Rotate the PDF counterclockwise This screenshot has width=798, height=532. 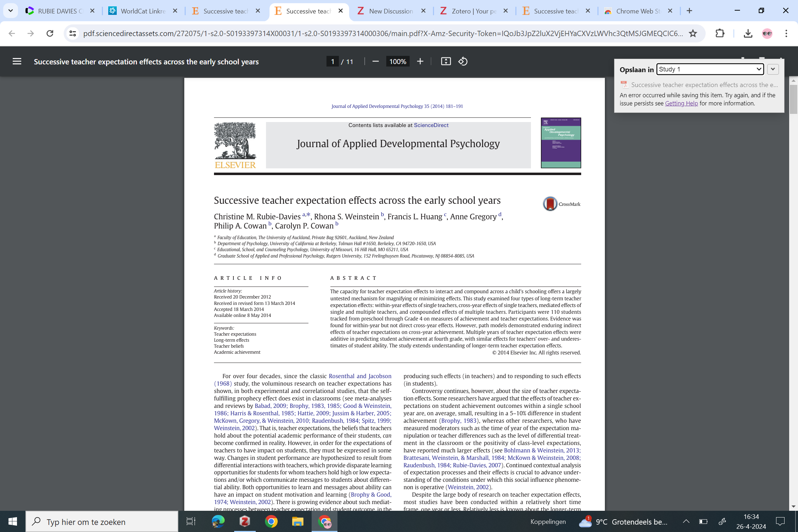[x=463, y=62]
